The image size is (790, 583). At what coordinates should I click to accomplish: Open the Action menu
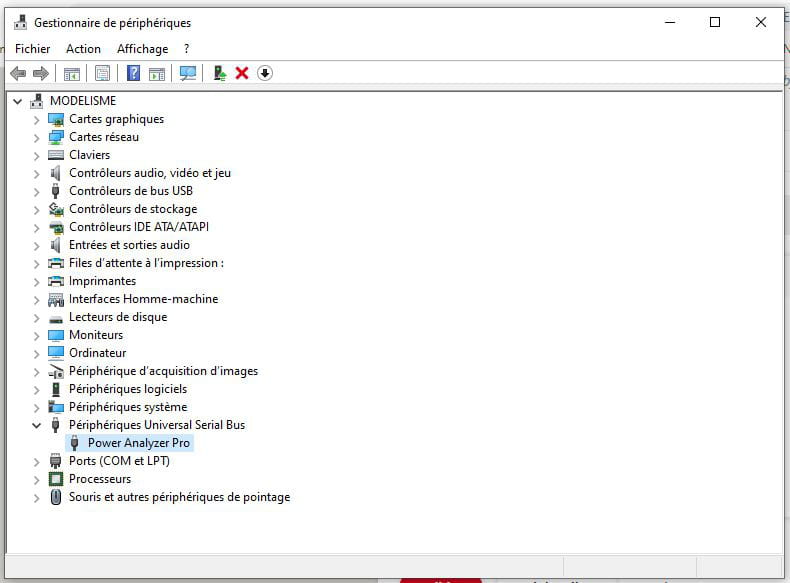[x=83, y=49]
